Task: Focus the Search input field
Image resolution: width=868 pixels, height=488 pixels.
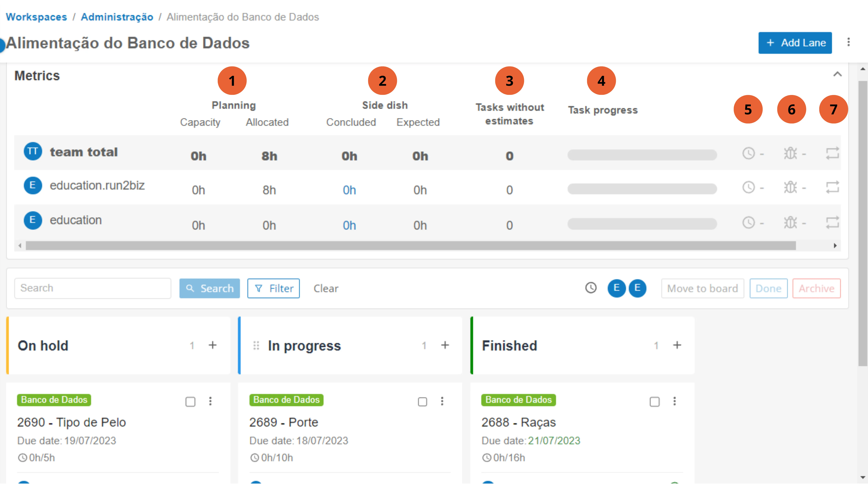Action: (x=93, y=288)
